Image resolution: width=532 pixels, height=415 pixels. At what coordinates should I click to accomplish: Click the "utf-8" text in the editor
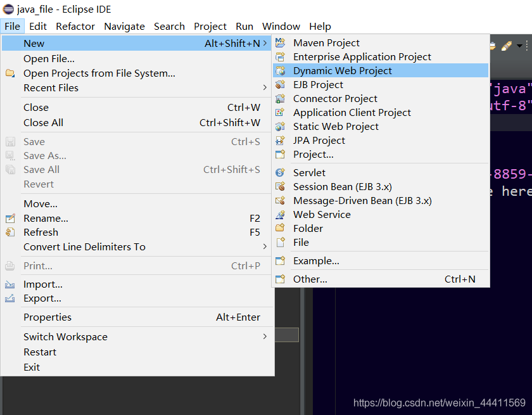tap(511, 106)
